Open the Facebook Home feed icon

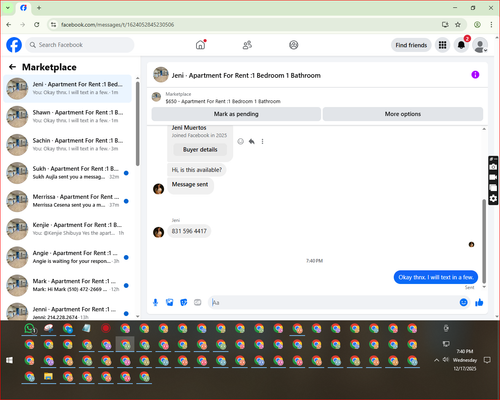tap(200, 45)
